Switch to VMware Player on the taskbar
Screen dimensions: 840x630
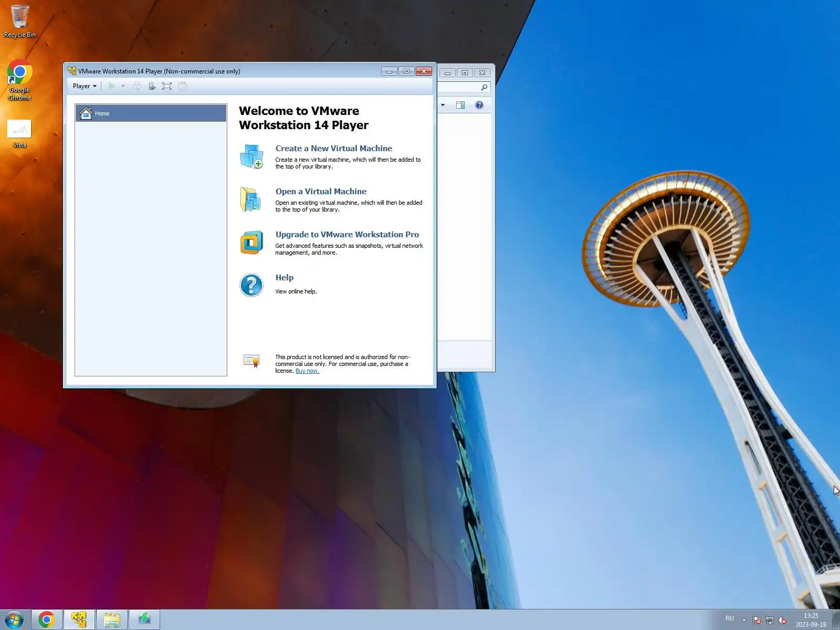coord(79,620)
